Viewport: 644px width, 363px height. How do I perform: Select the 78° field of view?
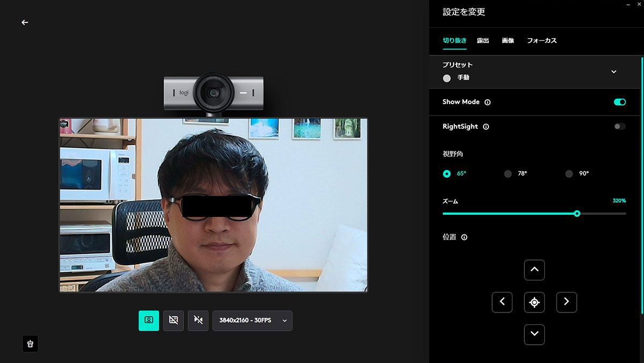tap(508, 174)
